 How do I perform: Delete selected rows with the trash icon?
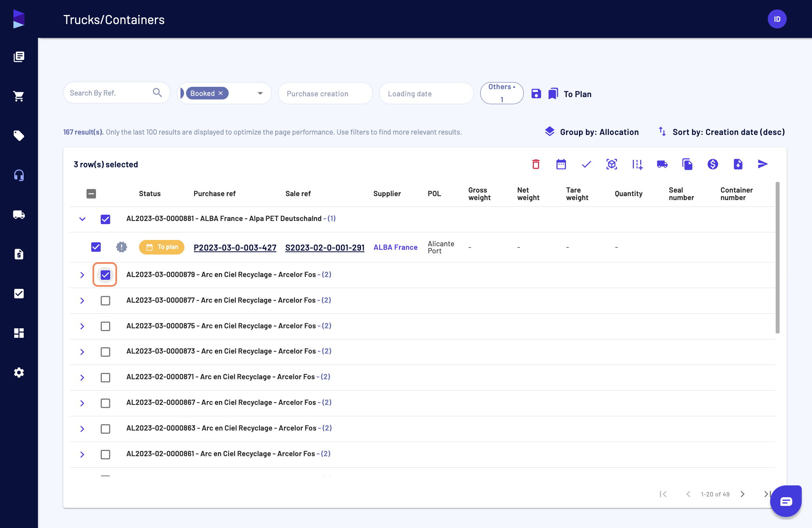click(536, 164)
